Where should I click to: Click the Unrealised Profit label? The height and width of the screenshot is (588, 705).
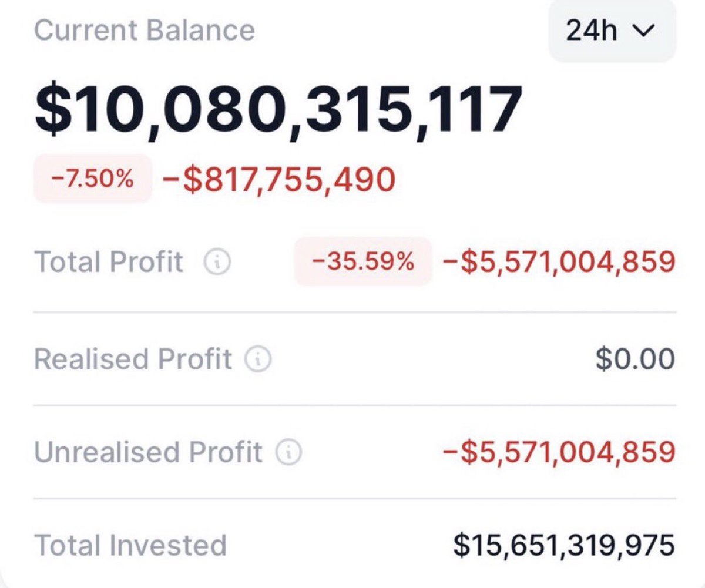148,452
